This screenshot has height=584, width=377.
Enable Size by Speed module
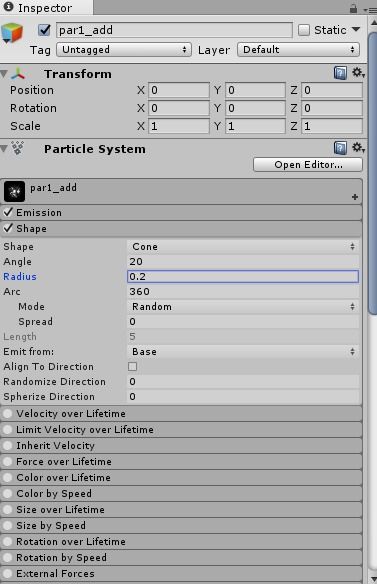tap(7, 526)
